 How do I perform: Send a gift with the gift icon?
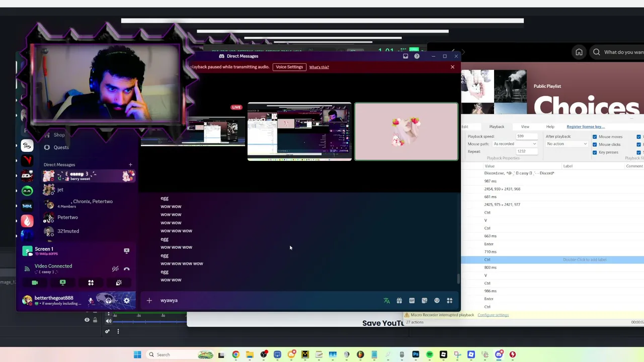pos(399,301)
